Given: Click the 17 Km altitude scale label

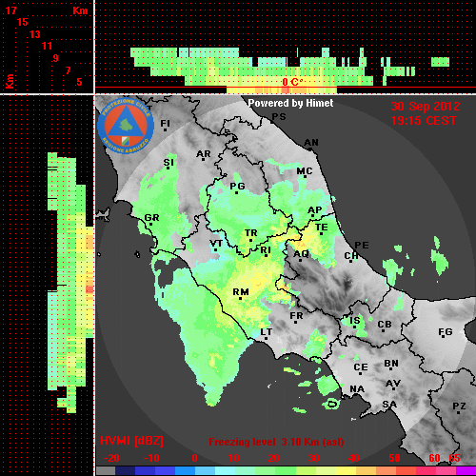Looking at the screenshot, I should (x=10, y=10).
